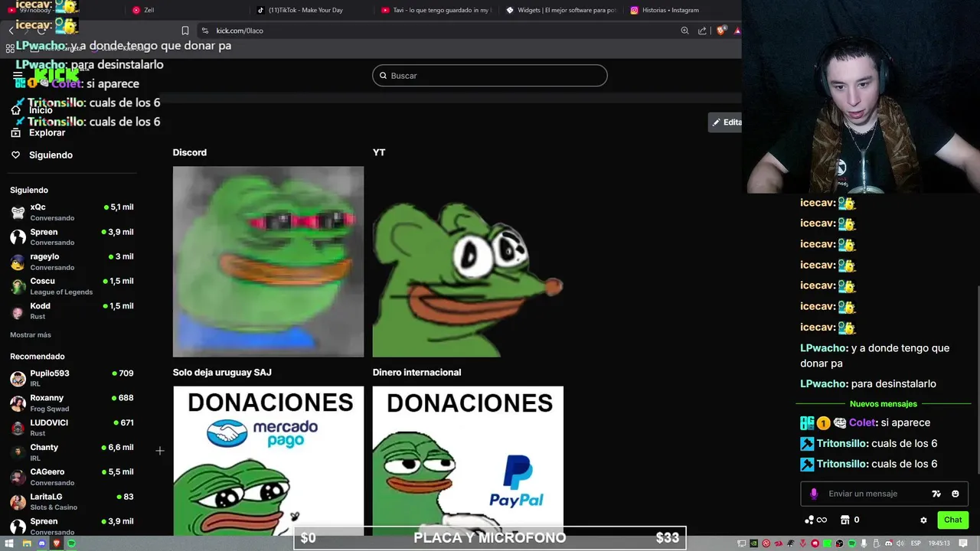Image resolution: width=980 pixels, height=551 pixels.
Task: Click the purple microphone icon in chat box
Action: coord(814,494)
